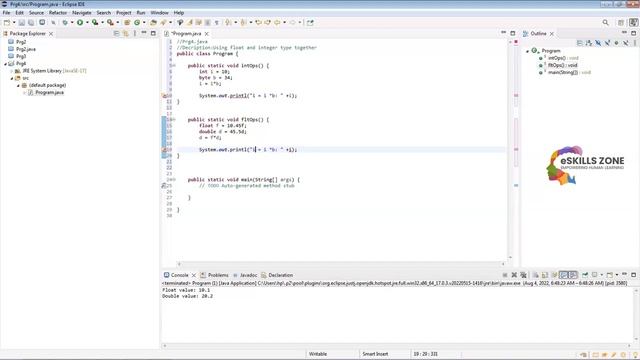This screenshot has width=640, height=360.
Task: Click the Last Edit Location icon
Action: tap(258, 22)
